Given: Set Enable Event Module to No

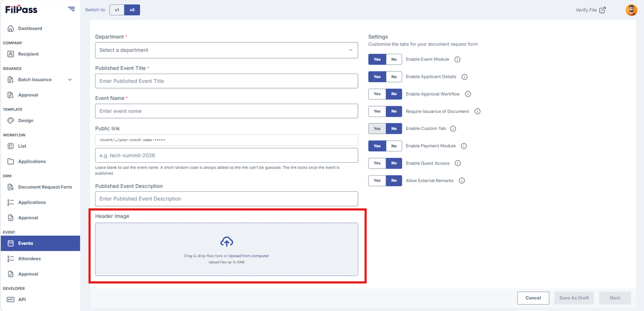Looking at the screenshot, I should 394,59.
